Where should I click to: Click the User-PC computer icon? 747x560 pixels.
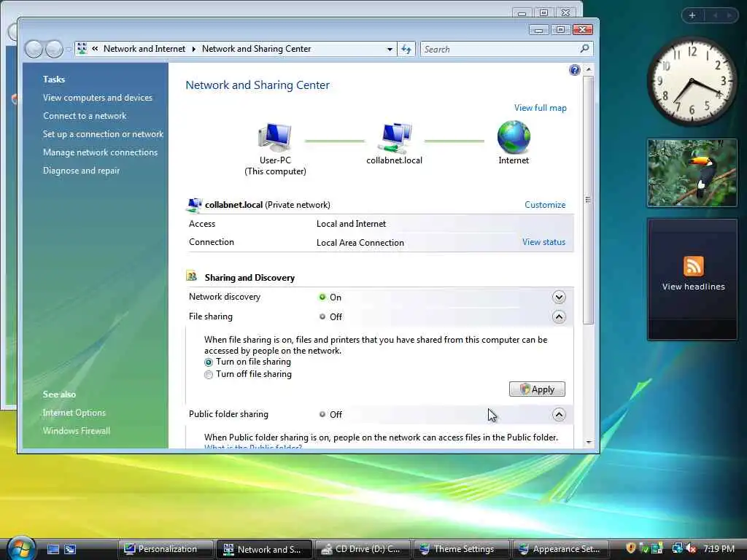click(275, 136)
